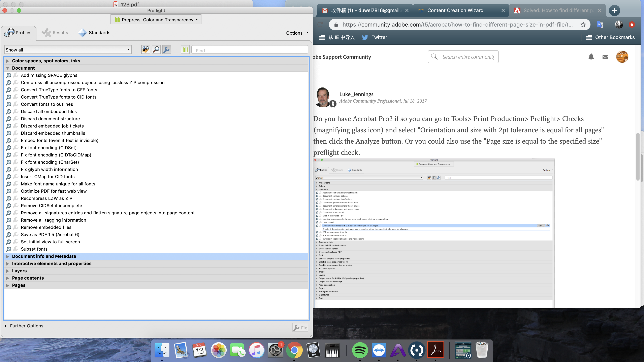The width and height of the screenshot is (644, 362).
Task: Open iTunes from the Dock
Action: click(256, 350)
